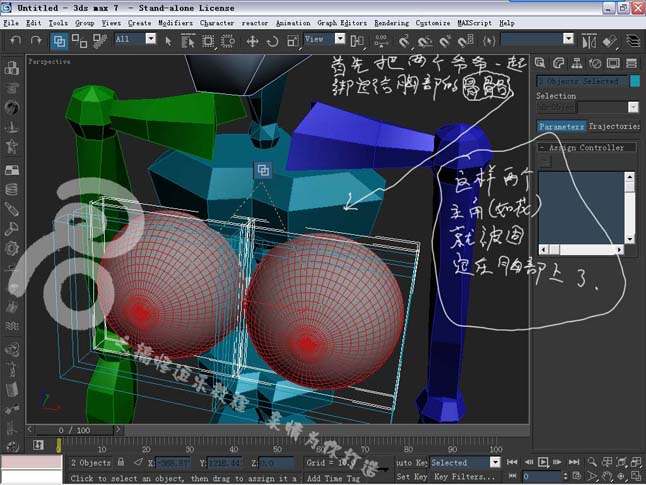Open the Key Filters... dialog
The image size is (646, 485).
[x=464, y=477]
